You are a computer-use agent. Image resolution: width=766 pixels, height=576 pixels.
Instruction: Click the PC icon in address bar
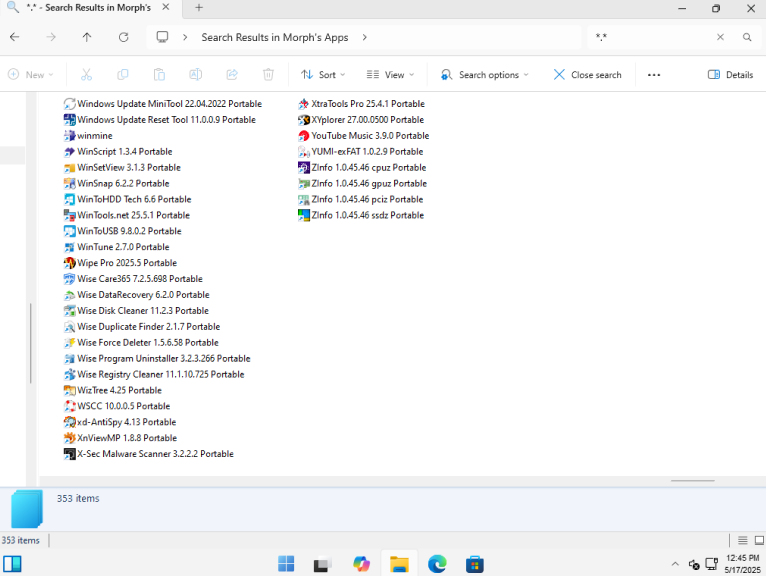coord(162,37)
